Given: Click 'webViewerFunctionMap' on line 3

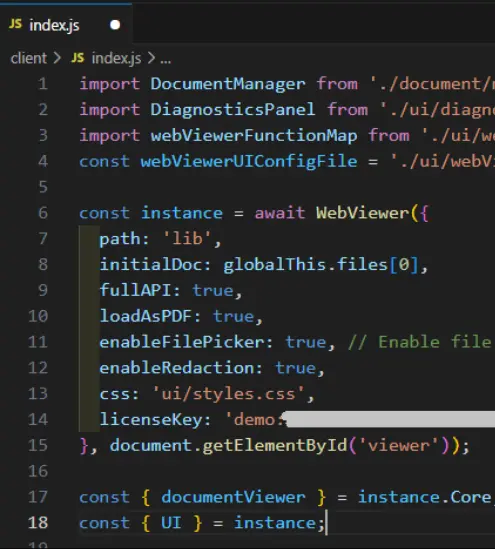Looking at the screenshot, I should [x=254, y=135].
